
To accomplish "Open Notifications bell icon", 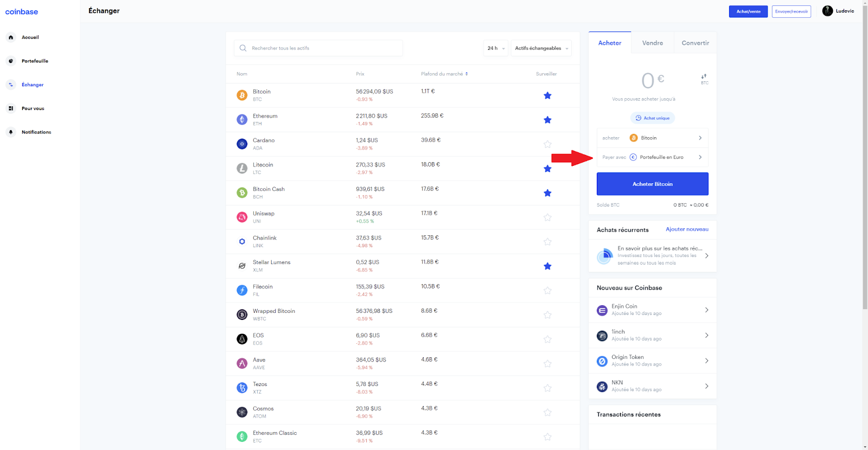I will point(11,132).
